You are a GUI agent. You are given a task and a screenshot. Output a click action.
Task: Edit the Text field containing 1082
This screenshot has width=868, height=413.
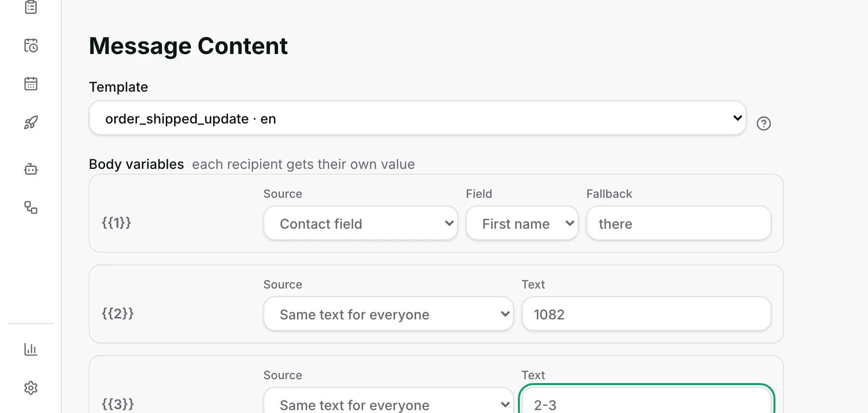click(x=647, y=314)
